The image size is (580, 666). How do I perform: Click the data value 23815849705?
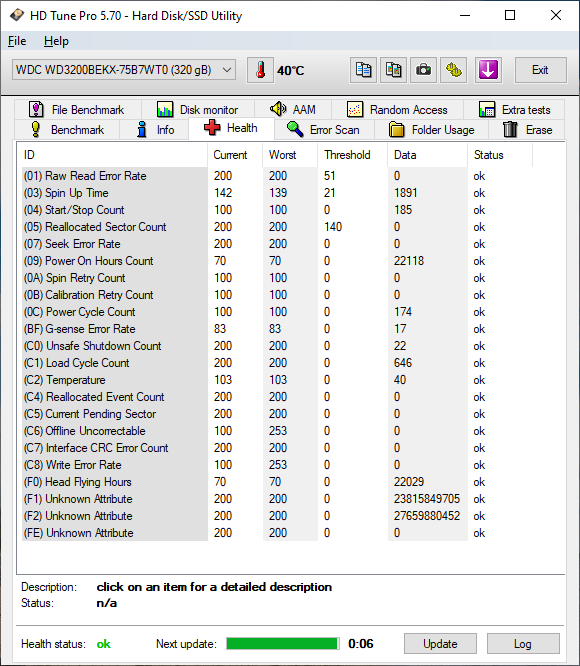click(x=427, y=499)
